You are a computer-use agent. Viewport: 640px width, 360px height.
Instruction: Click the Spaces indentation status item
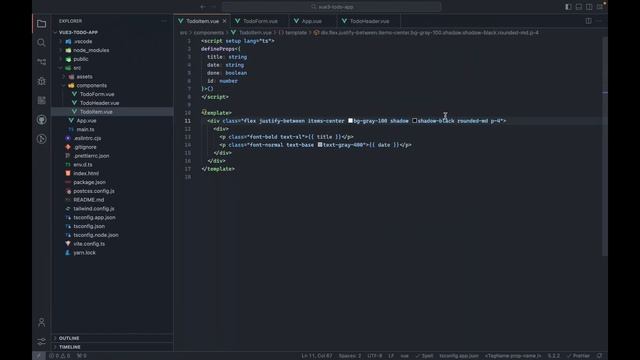(349, 356)
